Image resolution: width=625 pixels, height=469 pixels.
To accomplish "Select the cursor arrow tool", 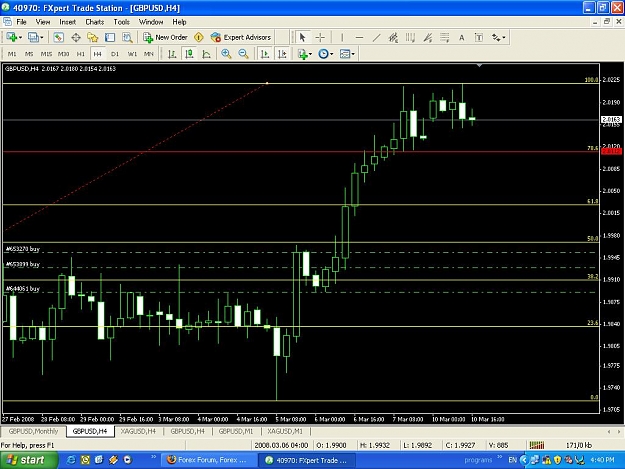I will pyautogui.click(x=302, y=37).
